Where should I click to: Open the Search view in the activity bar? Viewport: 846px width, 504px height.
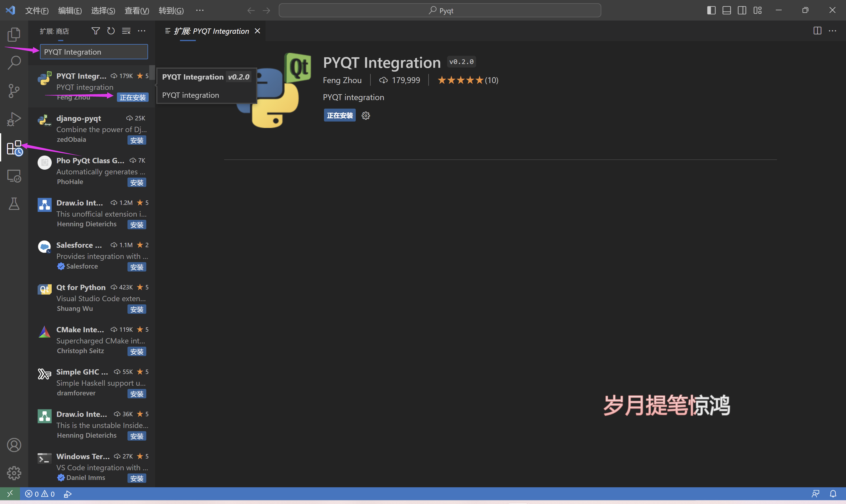click(x=14, y=63)
